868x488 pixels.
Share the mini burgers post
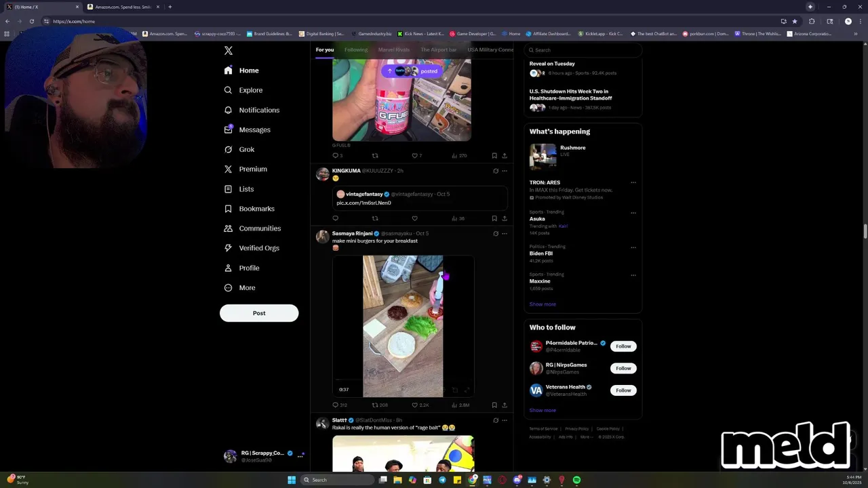505,405
